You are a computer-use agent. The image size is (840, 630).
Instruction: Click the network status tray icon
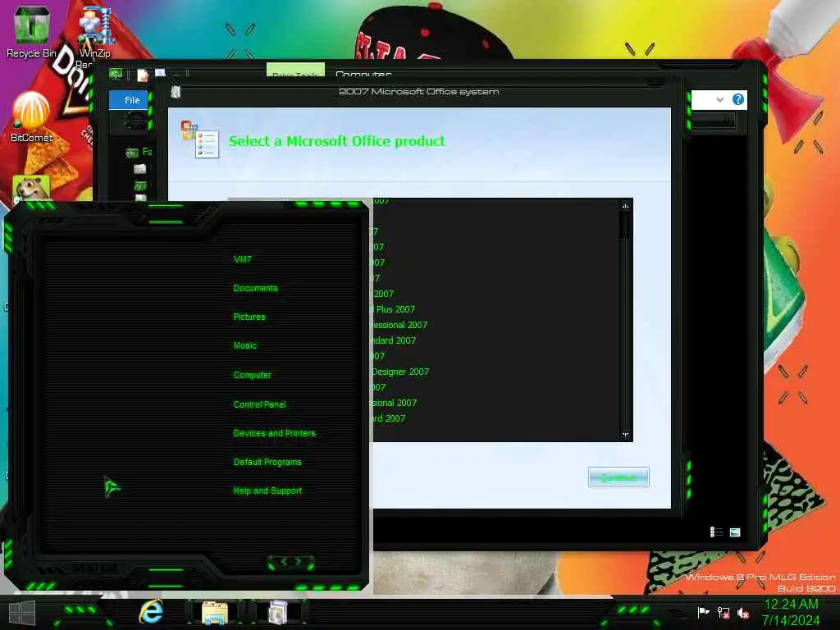724,612
